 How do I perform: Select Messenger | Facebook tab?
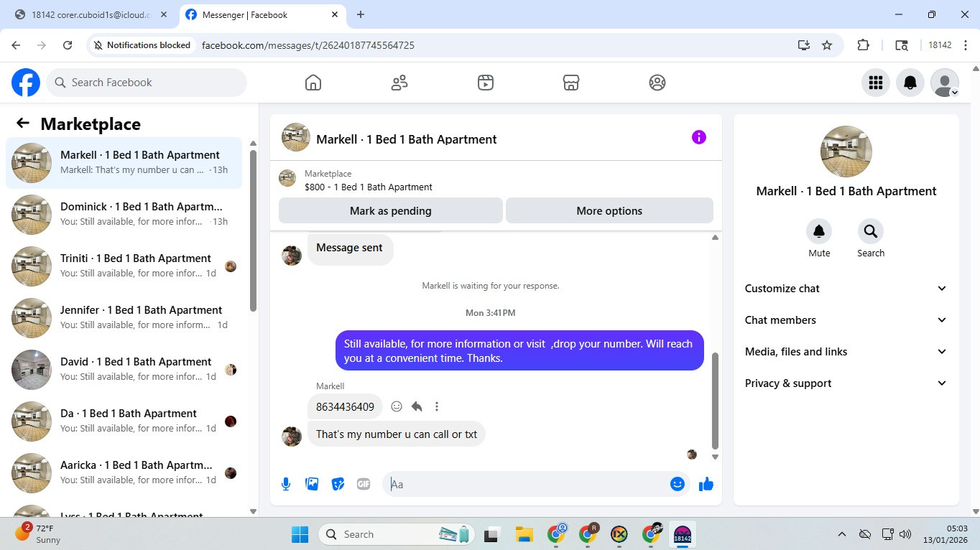coord(262,14)
